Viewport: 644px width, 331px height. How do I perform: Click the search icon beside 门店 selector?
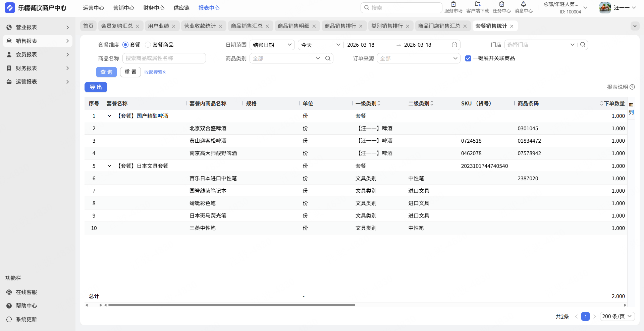coord(583,45)
